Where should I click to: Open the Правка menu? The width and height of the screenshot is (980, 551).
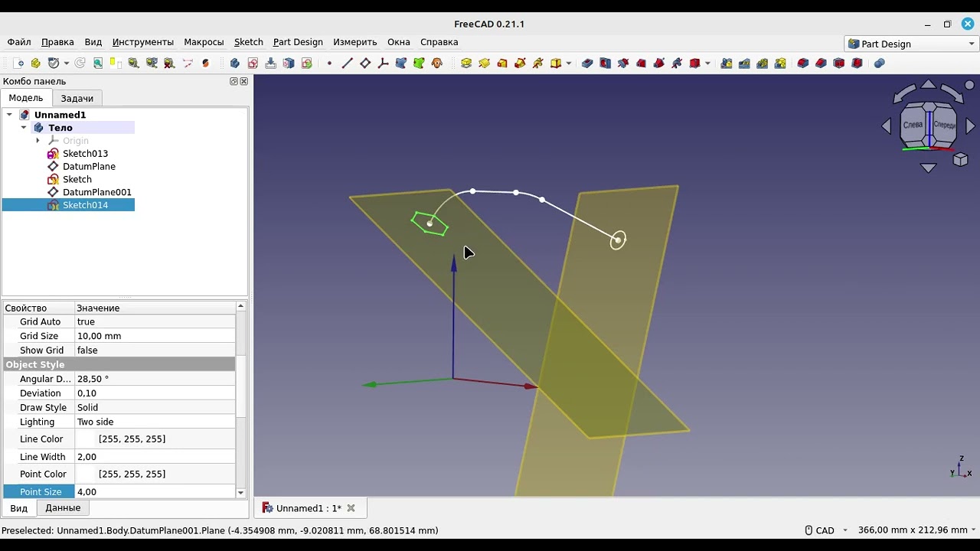pos(57,42)
